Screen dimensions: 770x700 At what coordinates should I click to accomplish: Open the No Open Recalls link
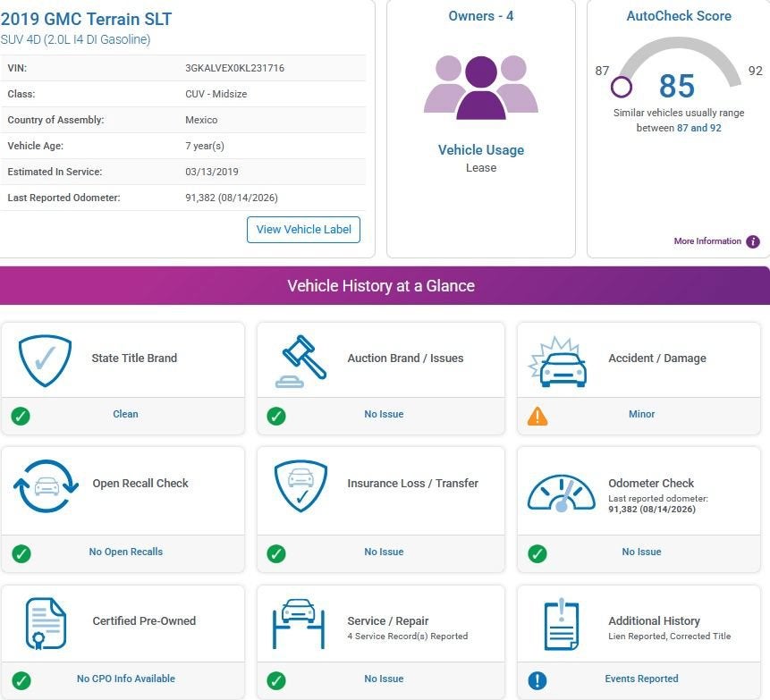(126, 552)
